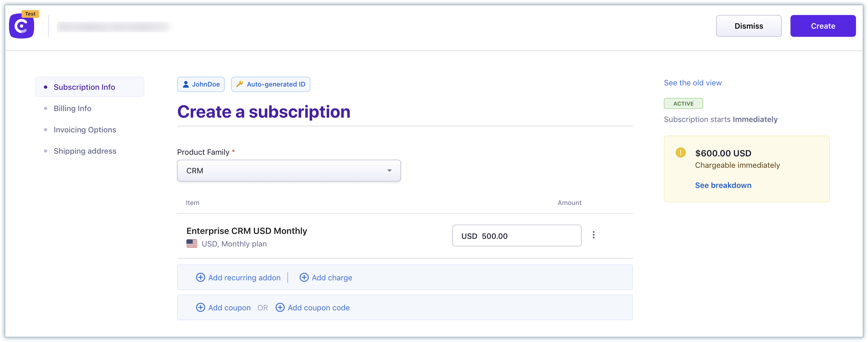This screenshot has height=342, width=868.
Task: Open the Invoicing Options section
Action: click(85, 129)
